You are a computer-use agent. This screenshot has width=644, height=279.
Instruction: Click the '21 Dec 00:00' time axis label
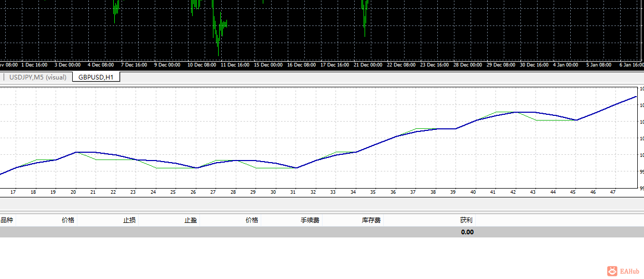[x=368, y=65]
